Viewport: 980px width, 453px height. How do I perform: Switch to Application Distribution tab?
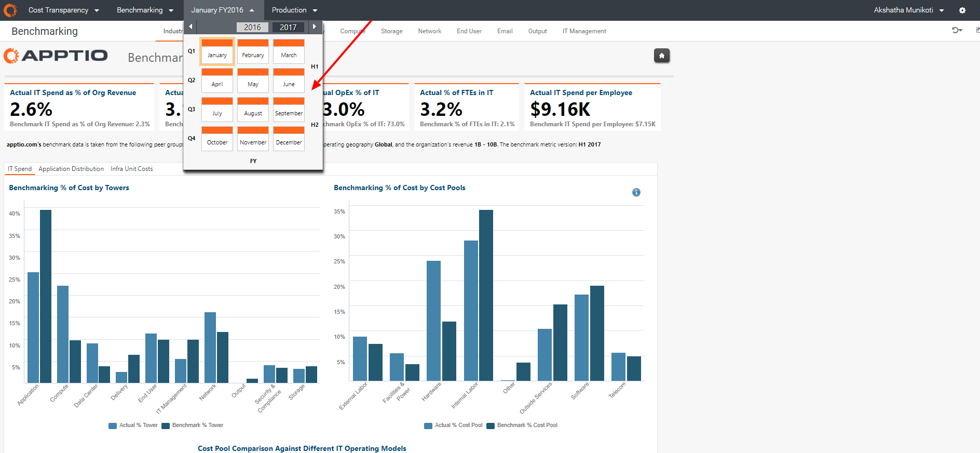pos(71,169)
